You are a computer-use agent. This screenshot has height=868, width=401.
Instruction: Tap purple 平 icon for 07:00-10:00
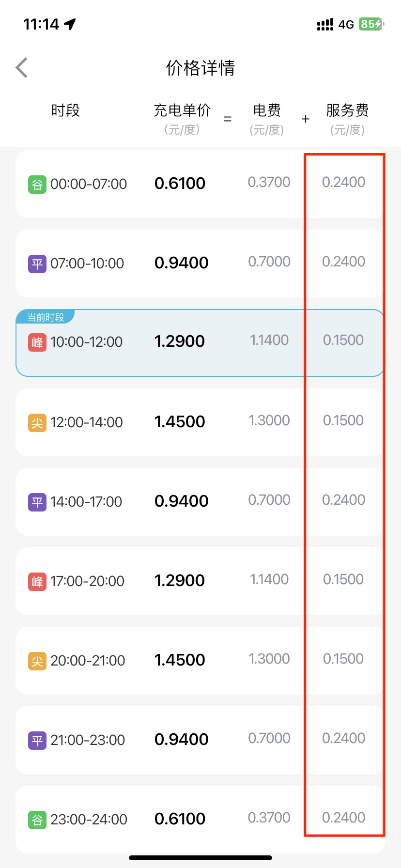click(37, 264)
